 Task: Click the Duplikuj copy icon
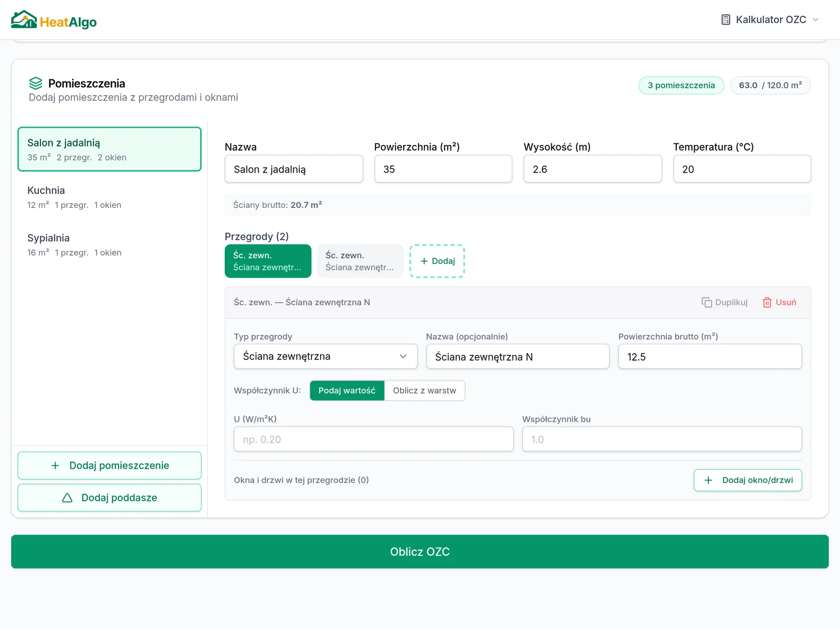(x=707, y=302)
